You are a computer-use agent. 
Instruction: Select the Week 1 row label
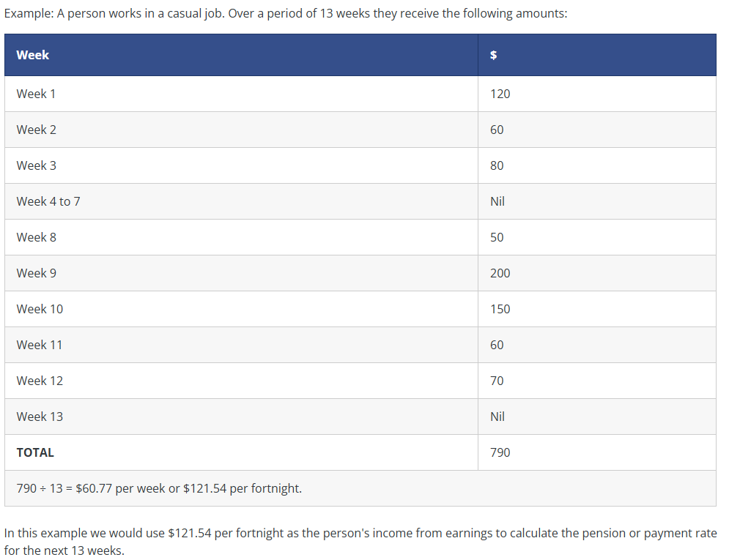[x=36, y=94]
